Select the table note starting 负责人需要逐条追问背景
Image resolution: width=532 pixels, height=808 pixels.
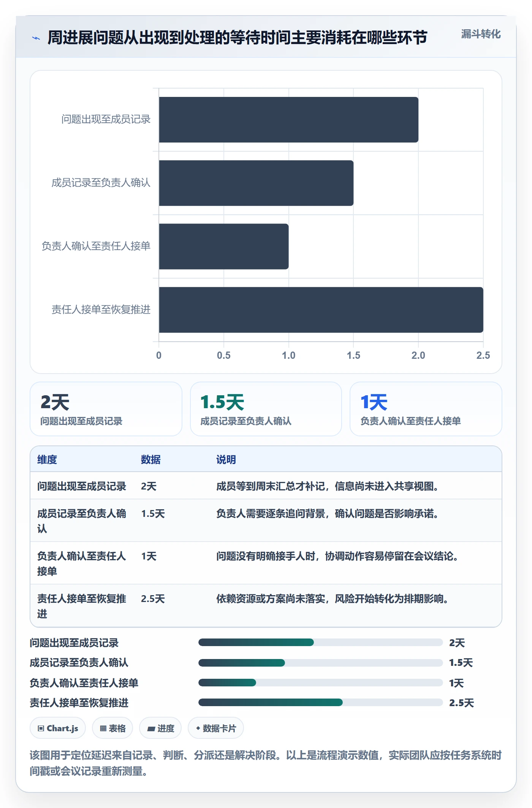328,513
